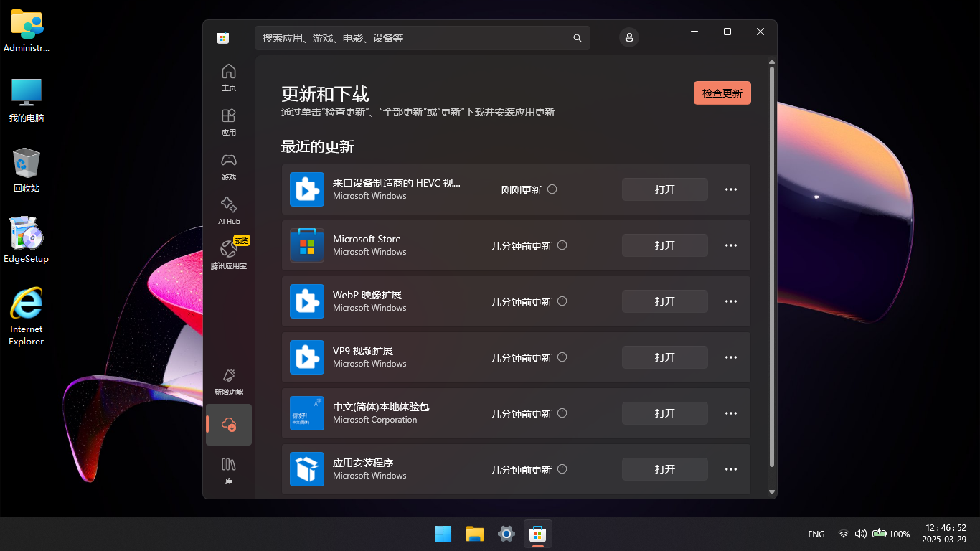Show update info icon for Microsoft Store row
980x551 pixels.
click(x=562, y=245)
